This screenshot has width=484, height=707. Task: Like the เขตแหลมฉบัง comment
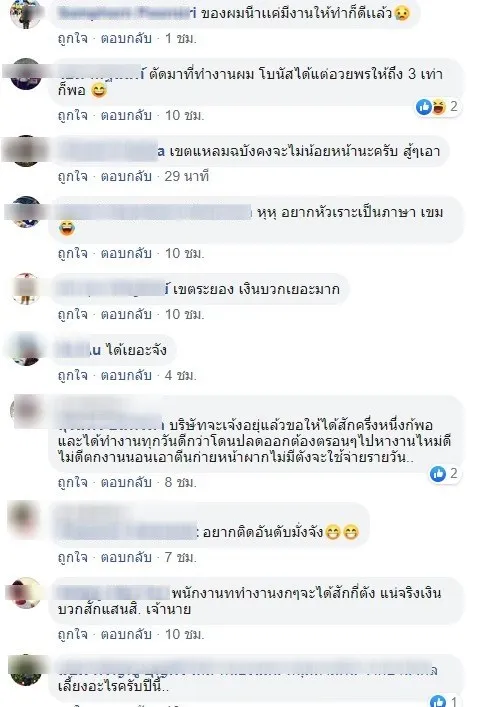pyautogui.click(x=72, y=176)
